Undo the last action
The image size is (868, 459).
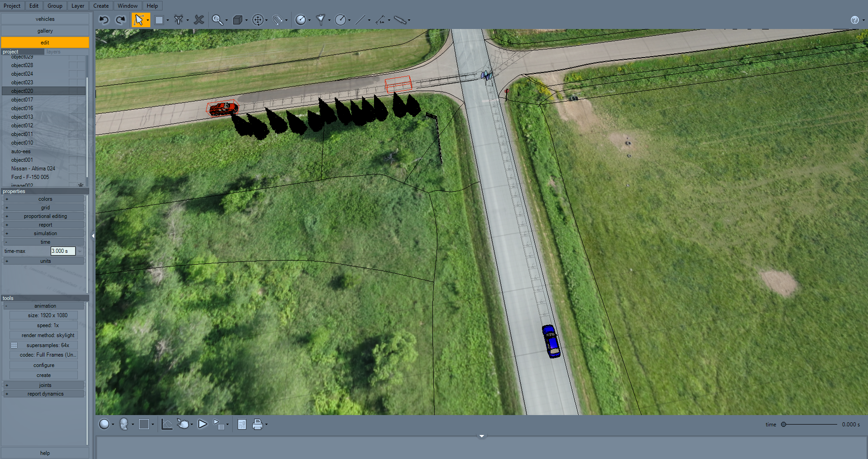tap(104, 20)
